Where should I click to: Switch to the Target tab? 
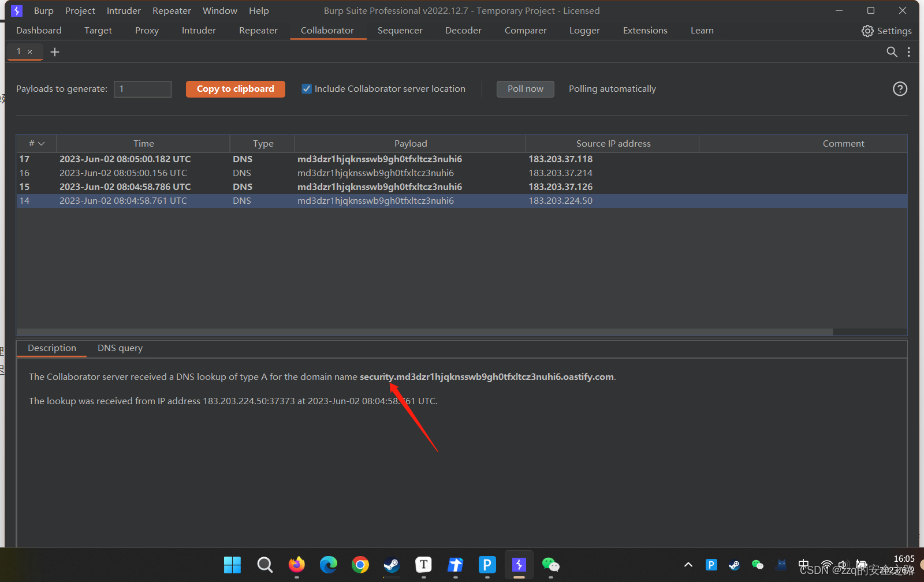[x=98, y=31]
